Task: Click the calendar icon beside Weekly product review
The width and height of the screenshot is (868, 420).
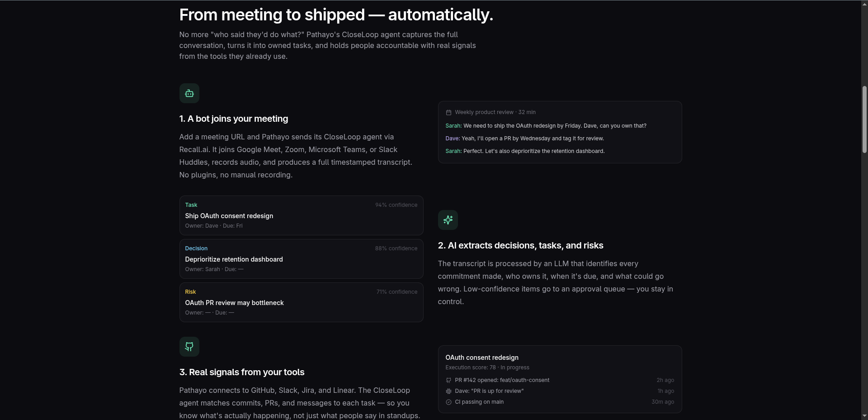Action: click(448, 112)
